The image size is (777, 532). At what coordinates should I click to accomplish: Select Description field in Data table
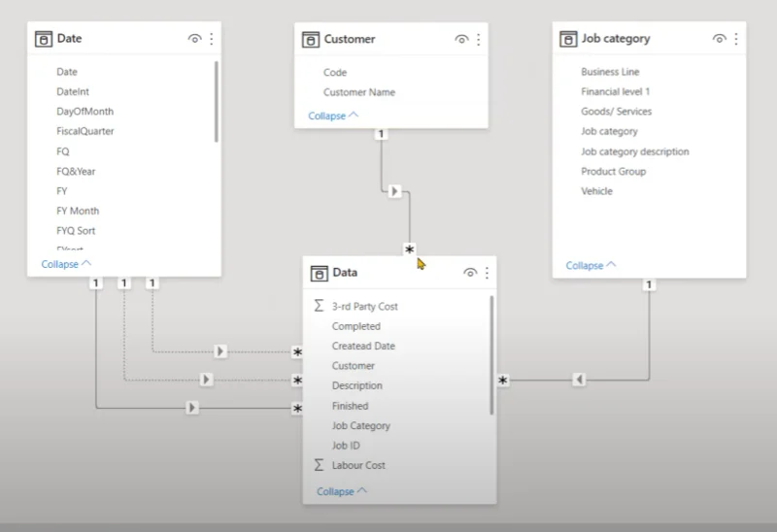tap(357, 385)
